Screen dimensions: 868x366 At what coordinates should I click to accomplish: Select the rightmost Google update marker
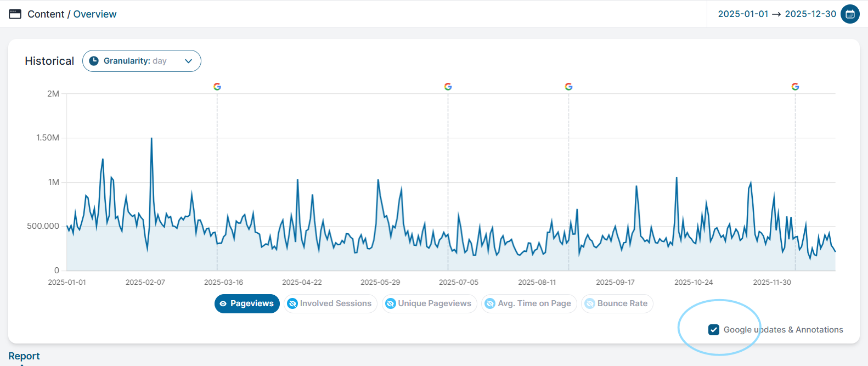point(795,87)
